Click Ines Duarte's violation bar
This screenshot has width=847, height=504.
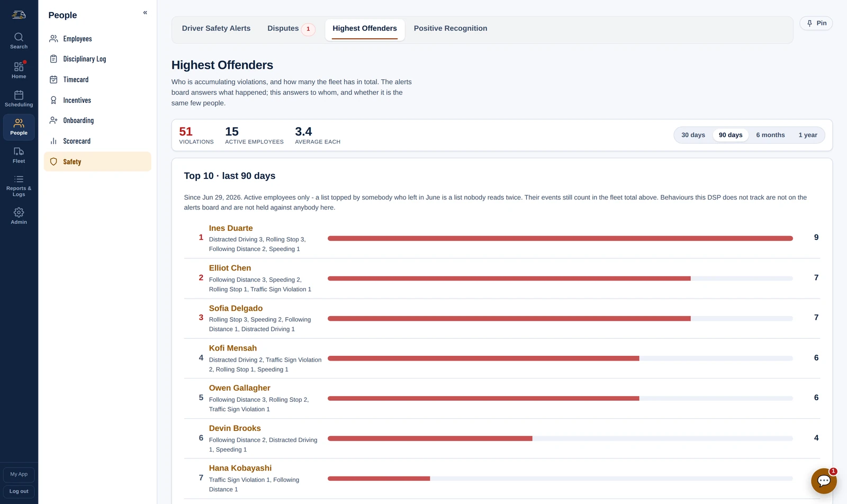pyautogui.click(x=560, y=238)
